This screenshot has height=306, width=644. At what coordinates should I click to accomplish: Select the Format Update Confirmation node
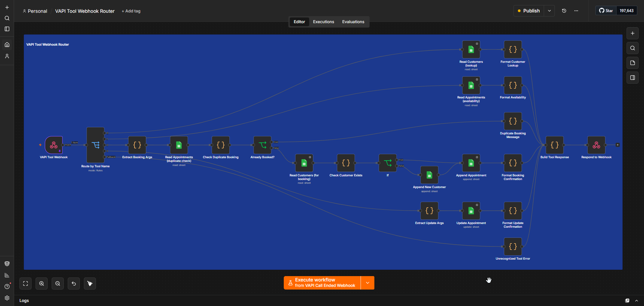513,211
